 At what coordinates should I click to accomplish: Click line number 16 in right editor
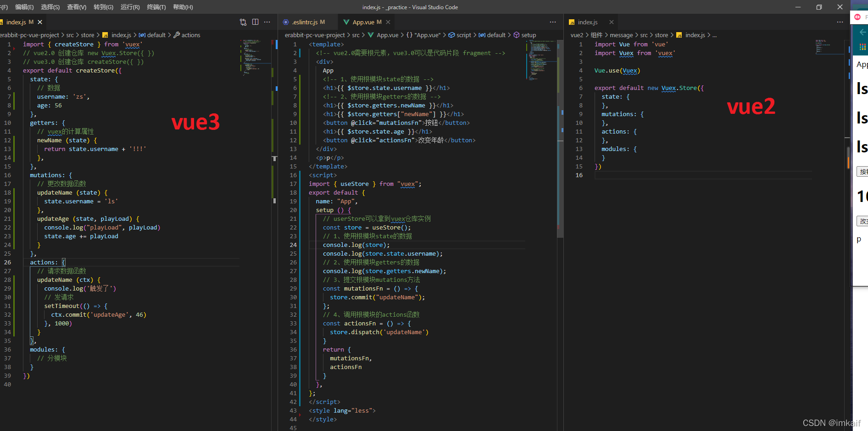(x=579, y=175)
